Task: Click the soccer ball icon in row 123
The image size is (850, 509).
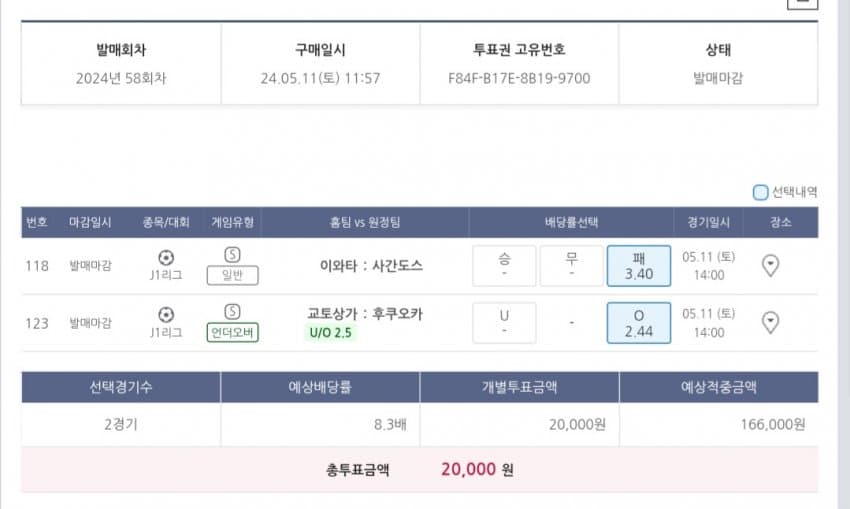Action: point(166,314)
